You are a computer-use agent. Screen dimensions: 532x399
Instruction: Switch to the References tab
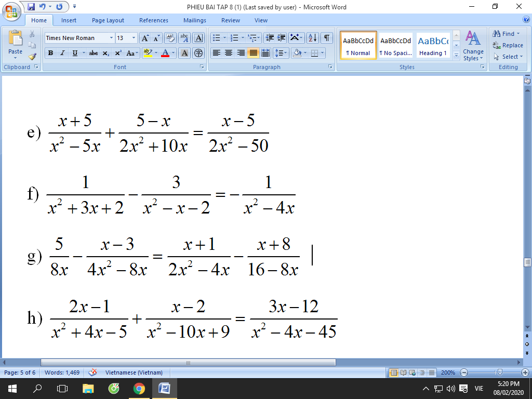(x=153, y=20)
